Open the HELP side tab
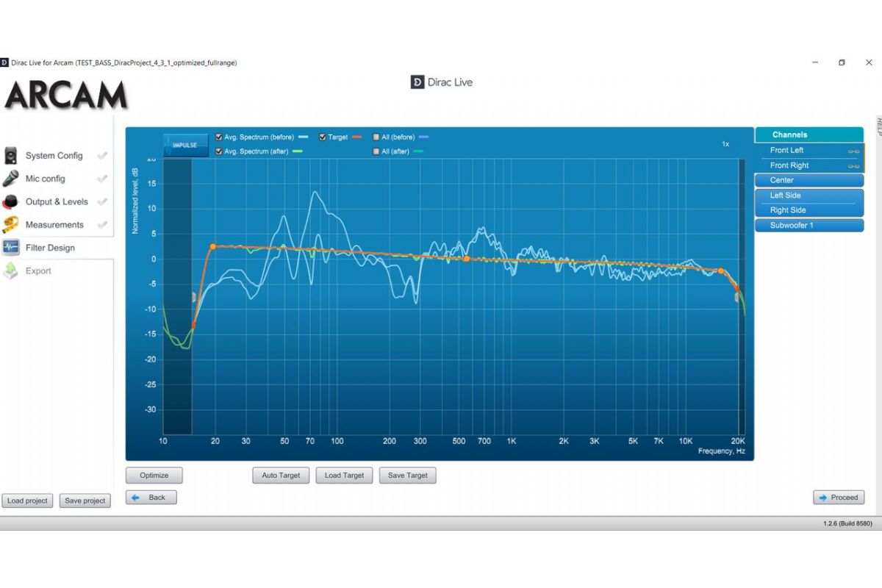The width and height of the screenshot is (882, 588). (x=878, y=126)
